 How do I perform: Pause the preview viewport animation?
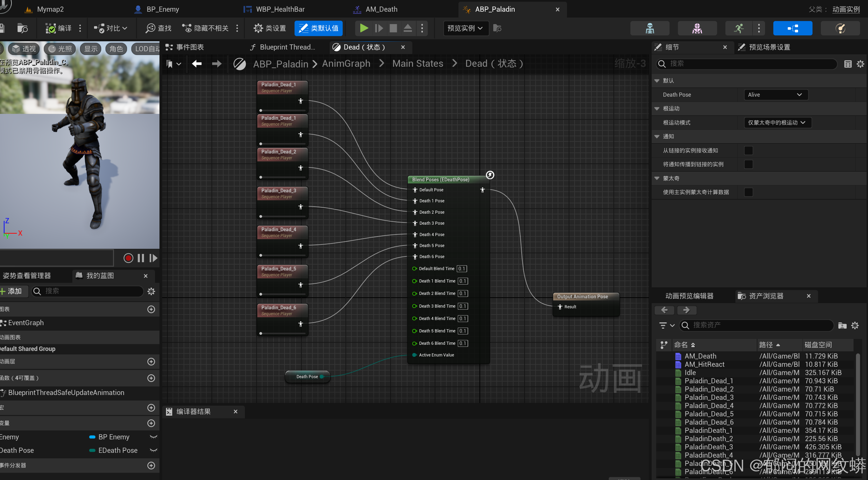point(141,258)
